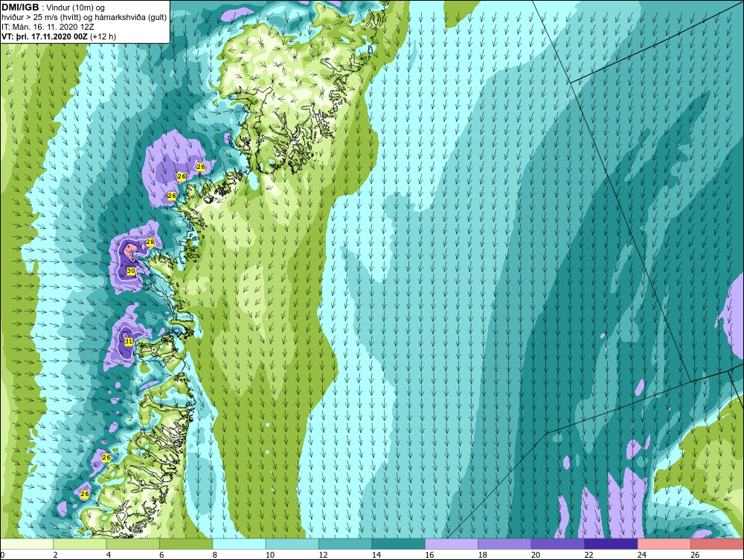Click the legend tick label '8'
This screenshot has width=744, height=560.
(x=214, y=556)
